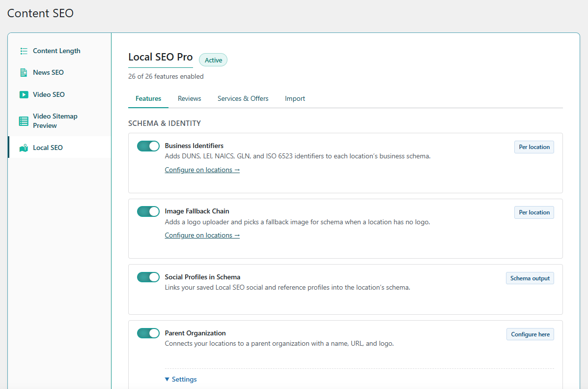This screenshot has width=588, height=389.
Task: Click the Content SEO page title
Action: pos(40,13)
